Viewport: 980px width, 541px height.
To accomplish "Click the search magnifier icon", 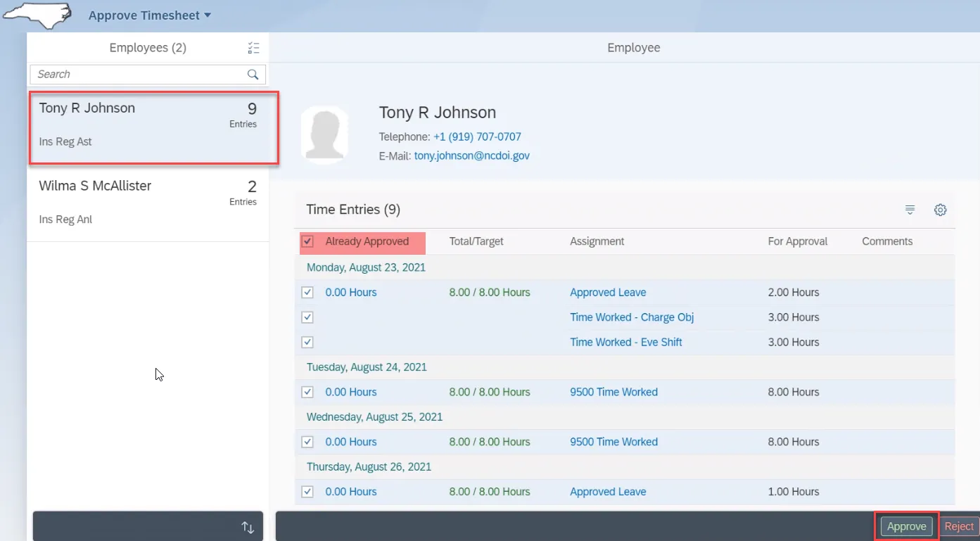I will pos(253,75).
